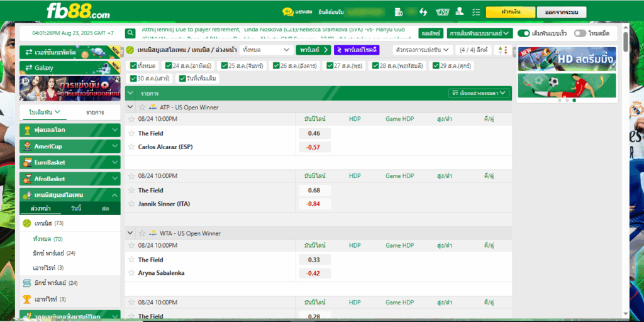Click the ออกจากระบบ logout button
644x322 pixels.
(562, 12)
